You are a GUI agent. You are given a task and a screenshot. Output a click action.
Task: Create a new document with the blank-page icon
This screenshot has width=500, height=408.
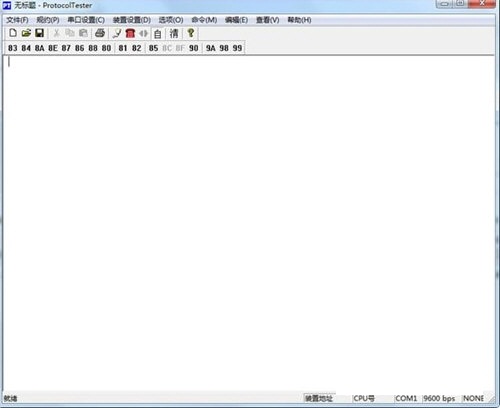pos(13,33)
